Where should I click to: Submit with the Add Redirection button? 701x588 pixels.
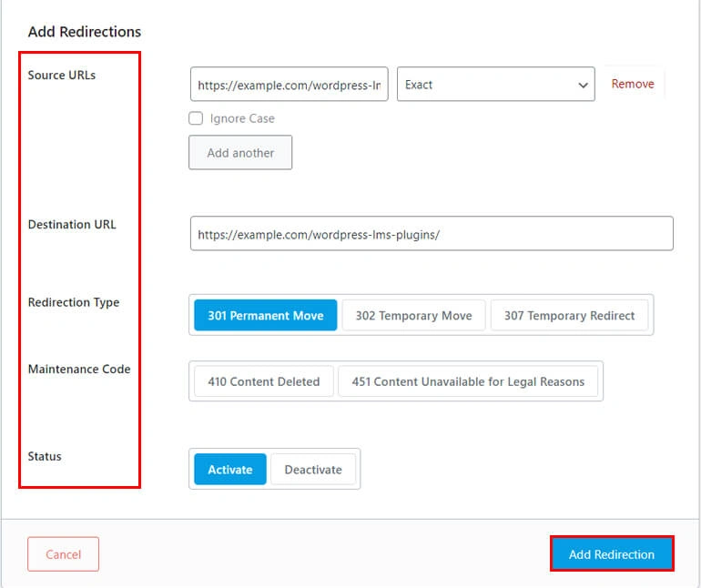(x=611, y=554)
